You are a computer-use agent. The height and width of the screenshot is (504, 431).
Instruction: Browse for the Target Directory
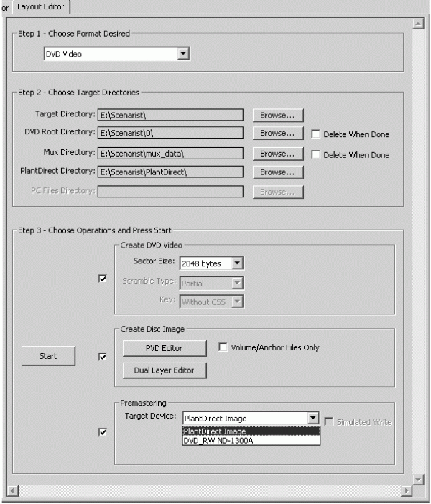(x=278, y=115)
